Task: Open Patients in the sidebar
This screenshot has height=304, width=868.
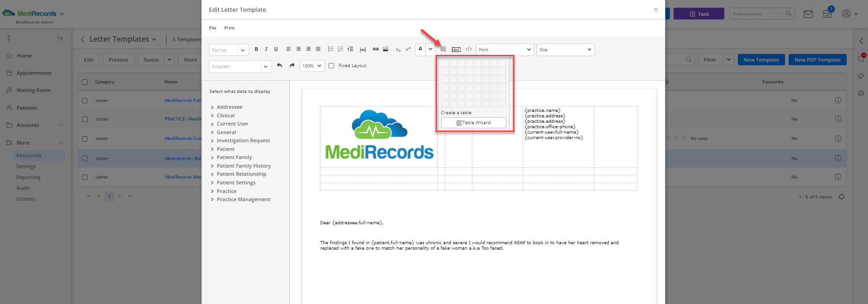Action: (x=27, y=108)
